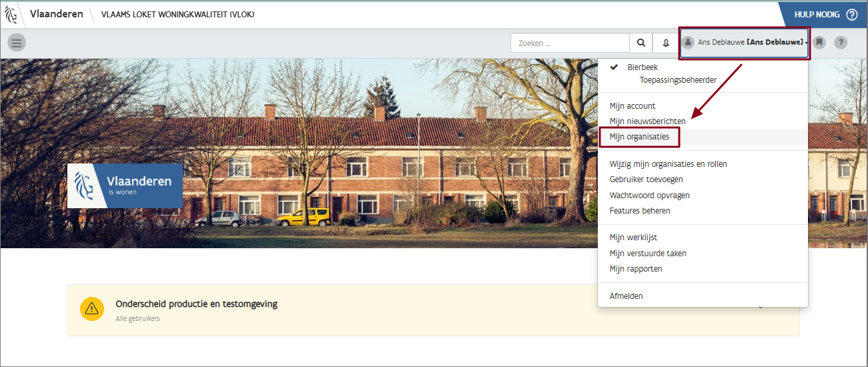Select the checked Bierbeek organisation

[x=642, y=67]
